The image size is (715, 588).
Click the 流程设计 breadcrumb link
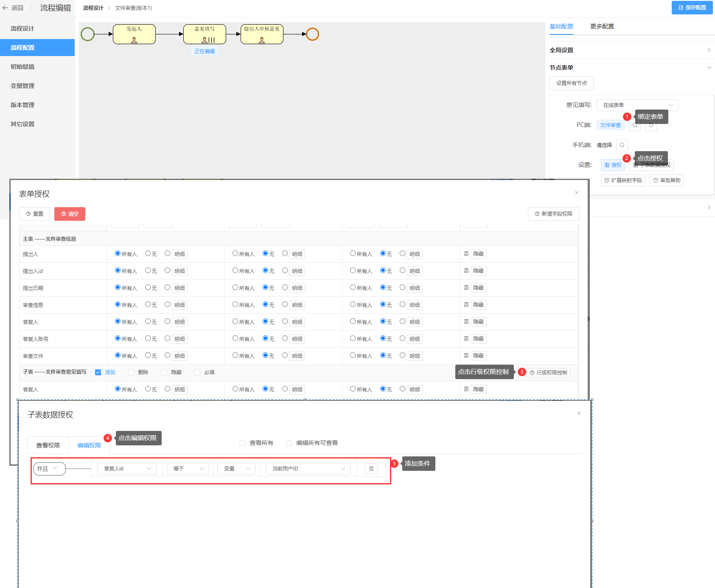[x=93, y=8]
